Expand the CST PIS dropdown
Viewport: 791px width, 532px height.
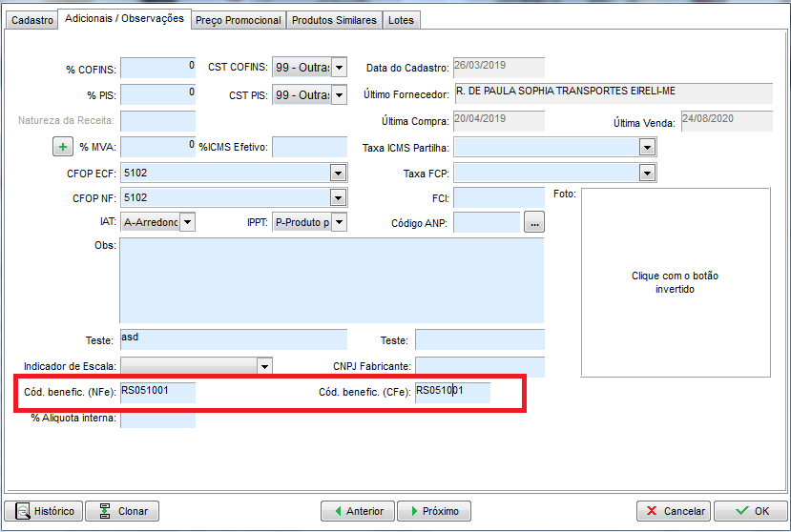coord(338,95)
